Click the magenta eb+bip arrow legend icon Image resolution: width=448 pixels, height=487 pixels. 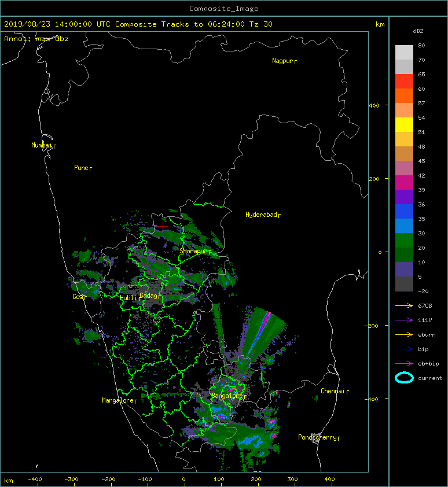click(404, 364)
